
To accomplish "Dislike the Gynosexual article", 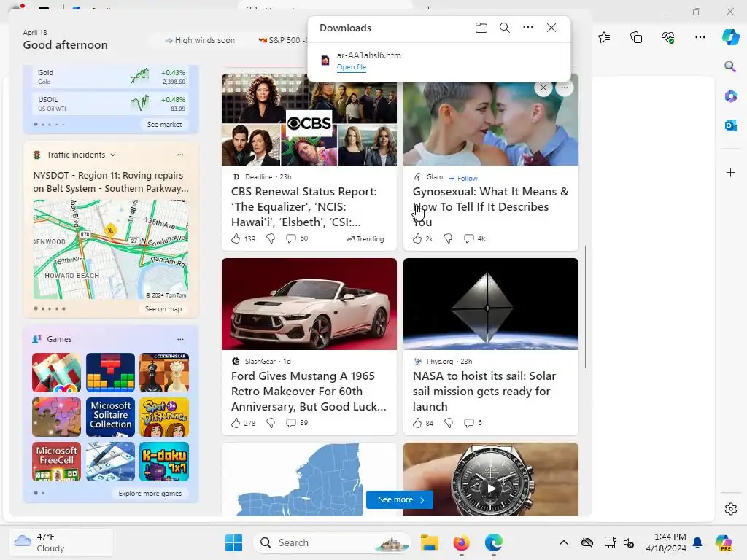I will pos(448,238).
